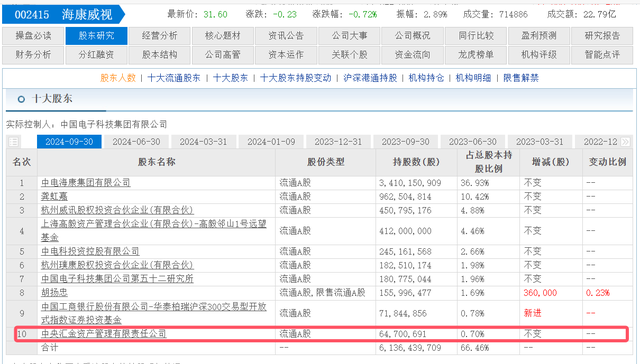Open the 限售解禁 link
The height and width of the screenshot is (364, 640).
pos(521,78)
